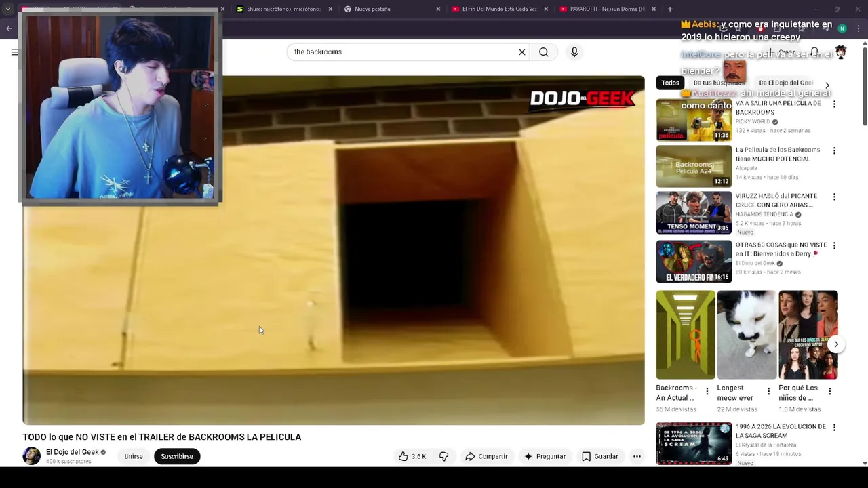Click in the search field 'the backrooms'
868x488 pixels.
coord(403,52)
